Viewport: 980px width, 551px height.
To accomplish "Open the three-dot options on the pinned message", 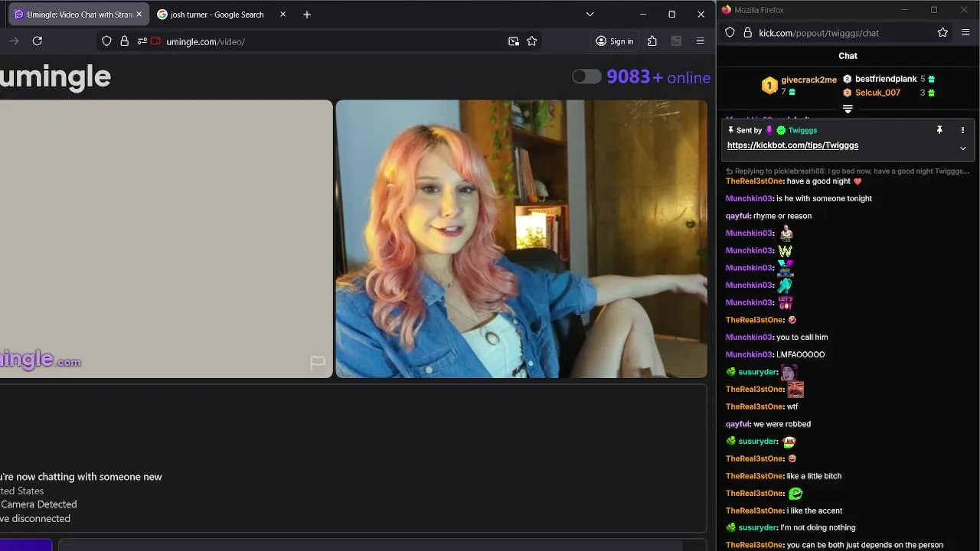I will tap(962, 130).
